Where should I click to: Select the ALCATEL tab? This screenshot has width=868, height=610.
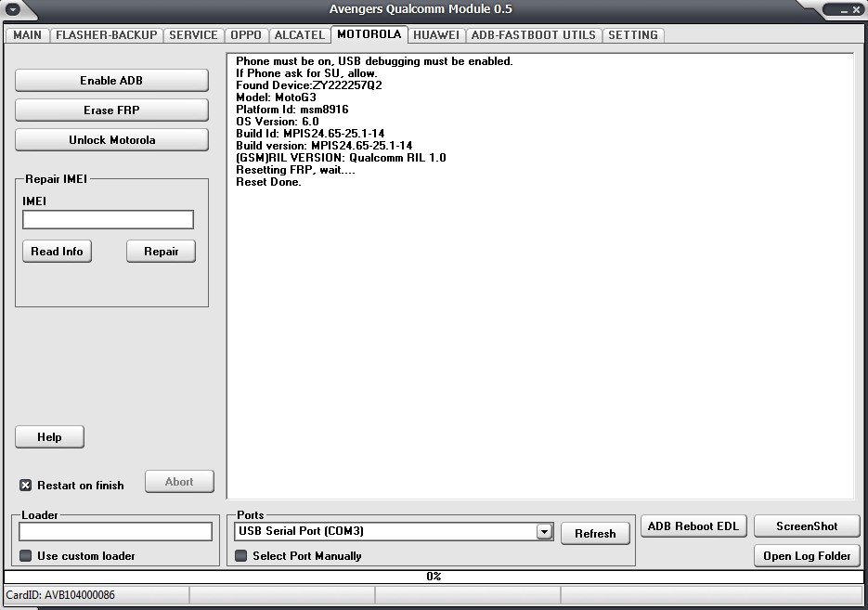(x=300, y=35)
